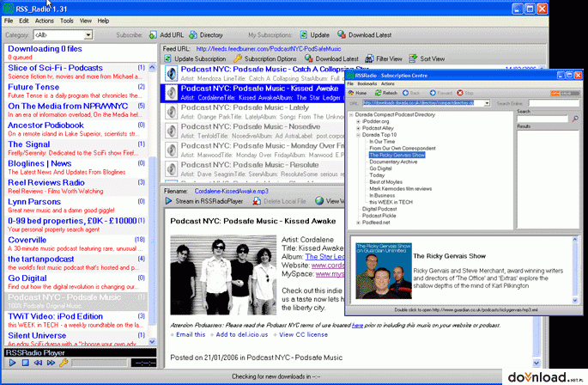The height and width of the screenshot is (385, 588).
Task: Click the subscription list scrollbar up arrow
Action: click(x=152, y=68)
